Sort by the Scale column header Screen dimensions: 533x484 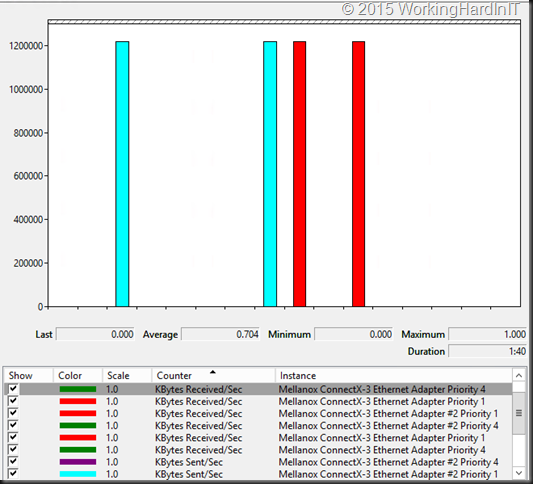point(127,376)
